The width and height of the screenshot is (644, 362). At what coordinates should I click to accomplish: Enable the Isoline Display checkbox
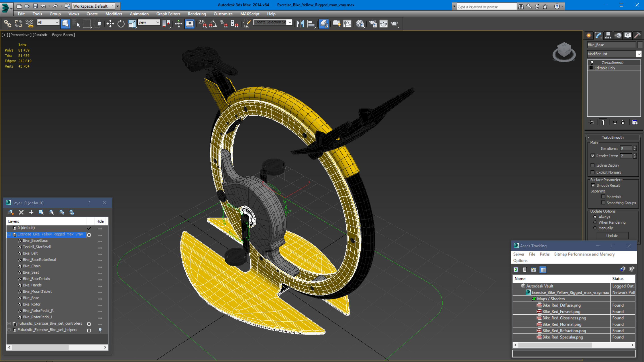[x=593, y=165]
